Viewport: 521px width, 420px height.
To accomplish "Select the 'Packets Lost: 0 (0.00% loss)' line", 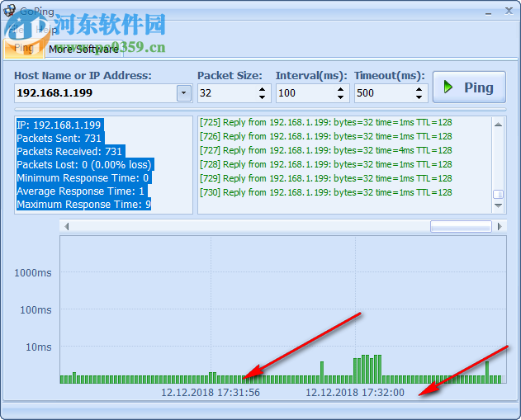I will (x=85, y=165).
